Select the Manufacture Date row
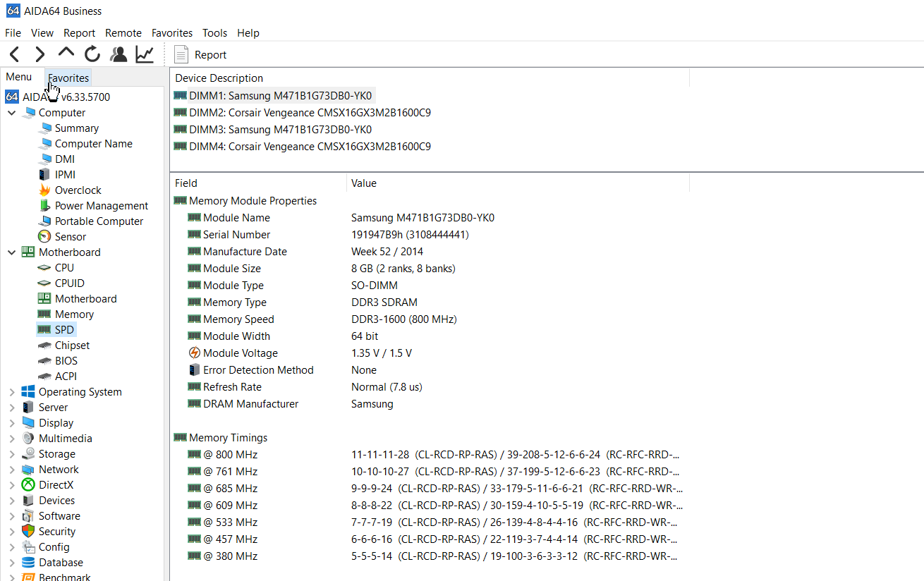This screenshot has height=581, width=924. [x=429, y=251]
